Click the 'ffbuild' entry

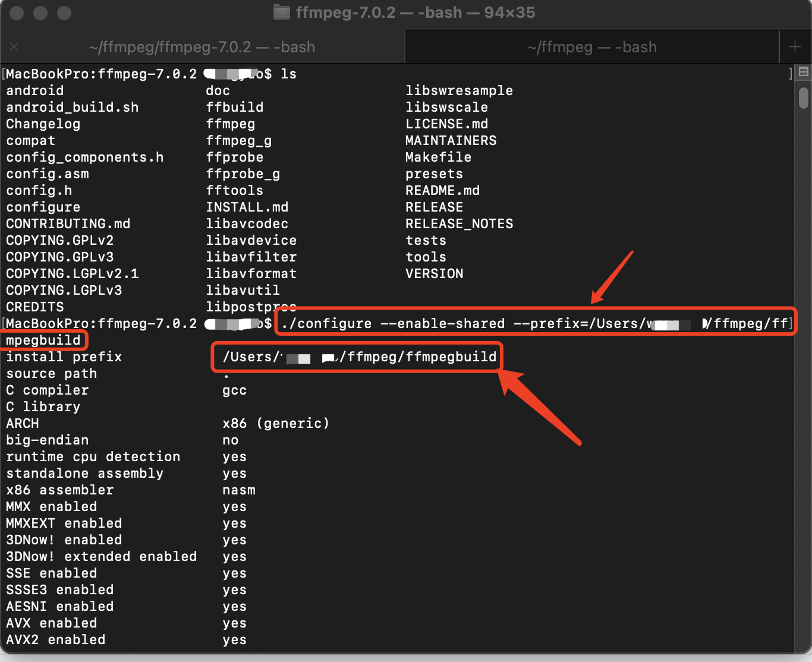[235, 108]
